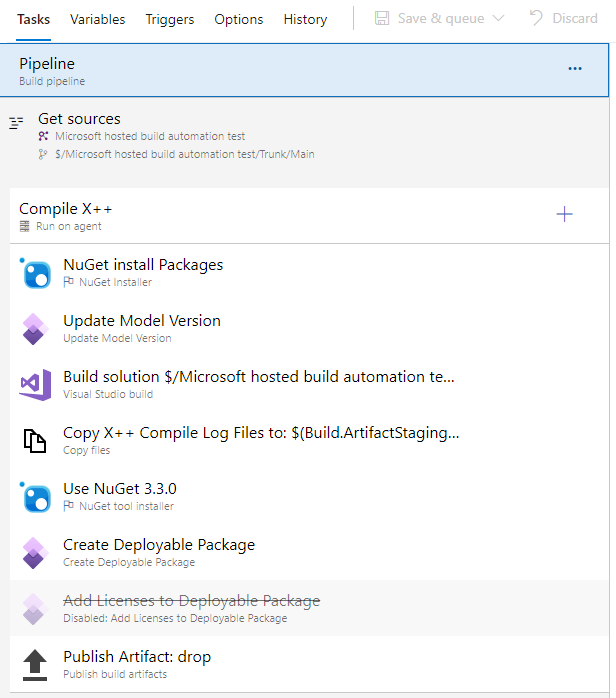
Task: Open the Variables tab
Action: (x=97, y=20)
